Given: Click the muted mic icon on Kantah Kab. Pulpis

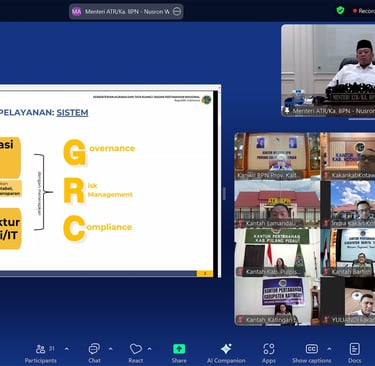Looking at the screenshot, I should click(240, 272).
